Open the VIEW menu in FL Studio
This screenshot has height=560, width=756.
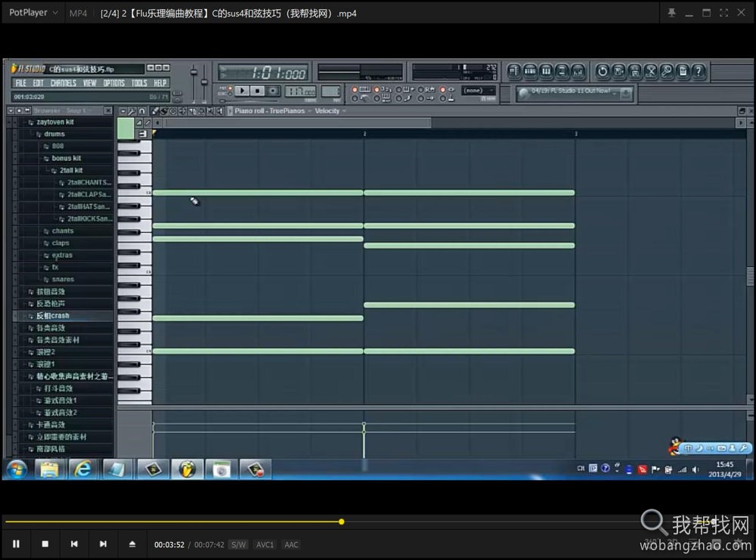90,83
